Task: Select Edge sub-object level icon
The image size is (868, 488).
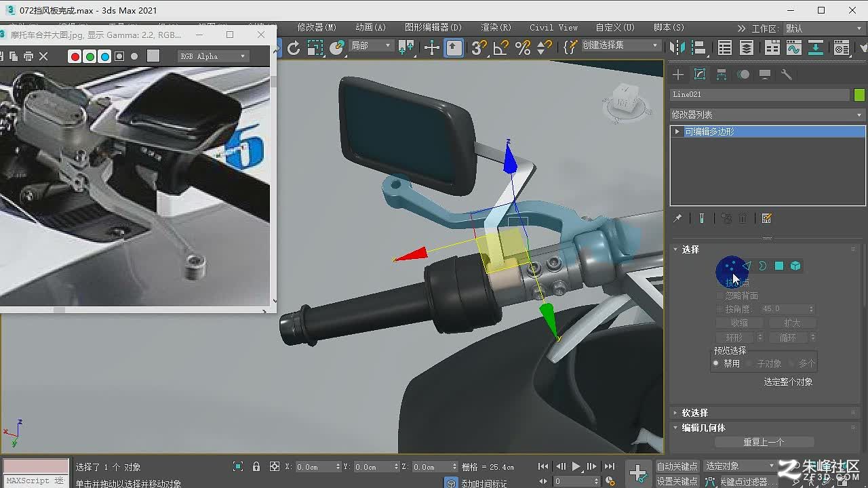Action: coord(747,266)
